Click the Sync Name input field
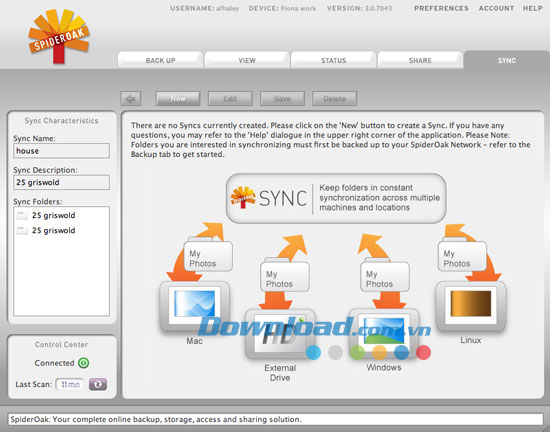 pos(61,151)
